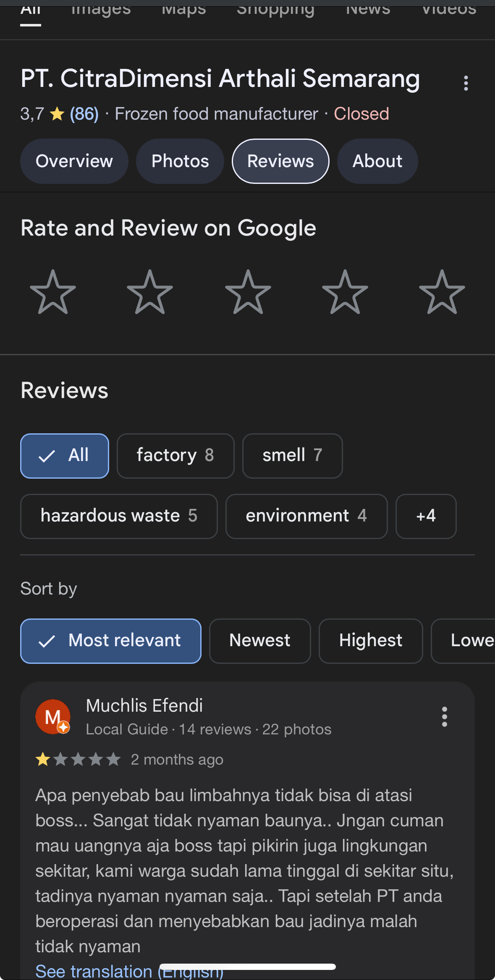
Task: Toggle the All reviews filter chip
Action: click(65, 456)
